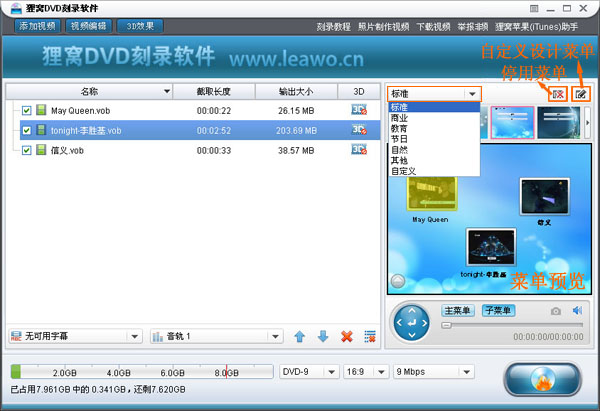Screen dimensions: 600x411
Task: Open the 下载视频 link
Action: (433, 27)
